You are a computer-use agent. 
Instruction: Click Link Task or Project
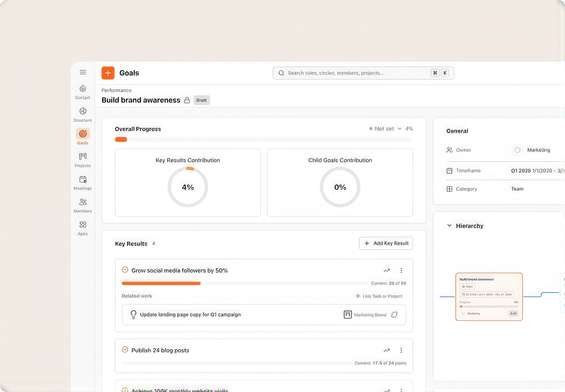(379, 296)
